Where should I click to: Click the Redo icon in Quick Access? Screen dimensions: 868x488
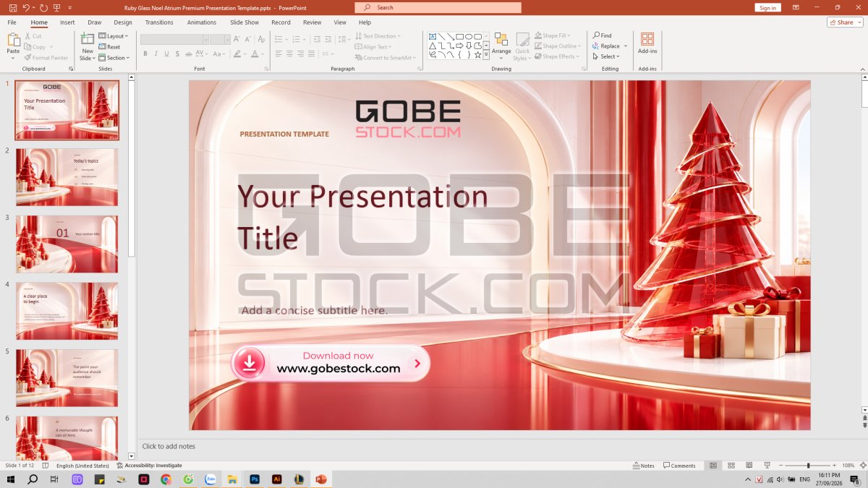(x=43, y=7)
